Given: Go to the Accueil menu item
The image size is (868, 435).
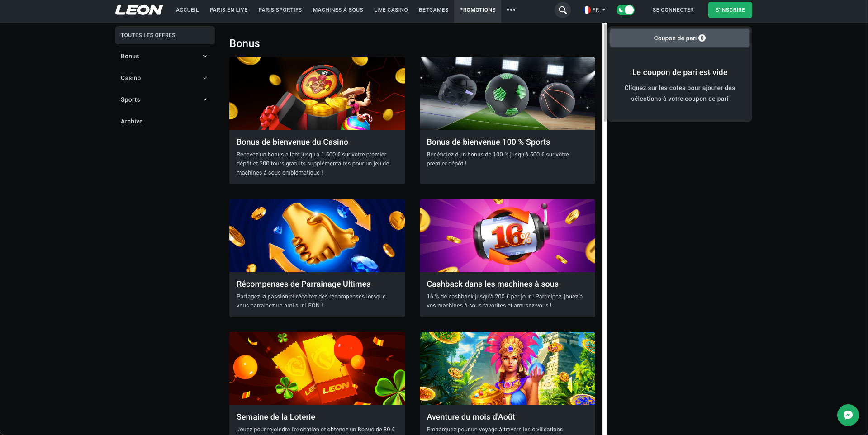Looking at the screenshot, I should pyautogui.click(x=187, y=10).
